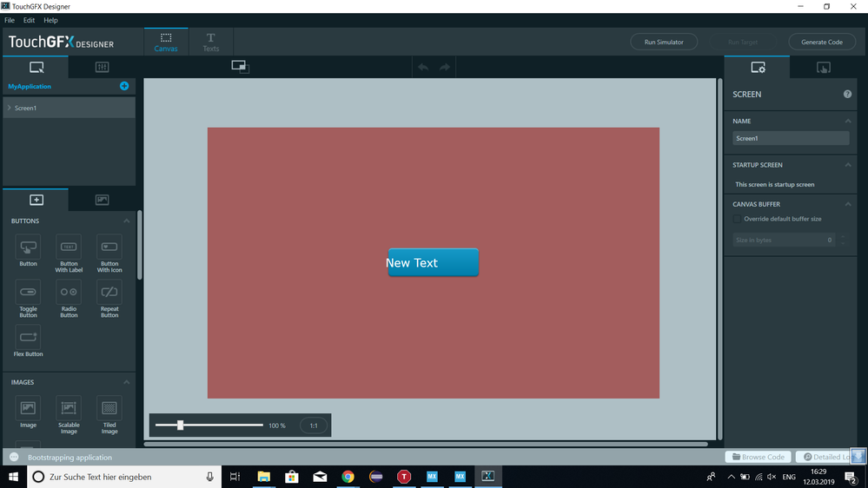Open the Interactions tab icon
The width and height of the screenshot is (868, 488).
[x=823, y=68]
